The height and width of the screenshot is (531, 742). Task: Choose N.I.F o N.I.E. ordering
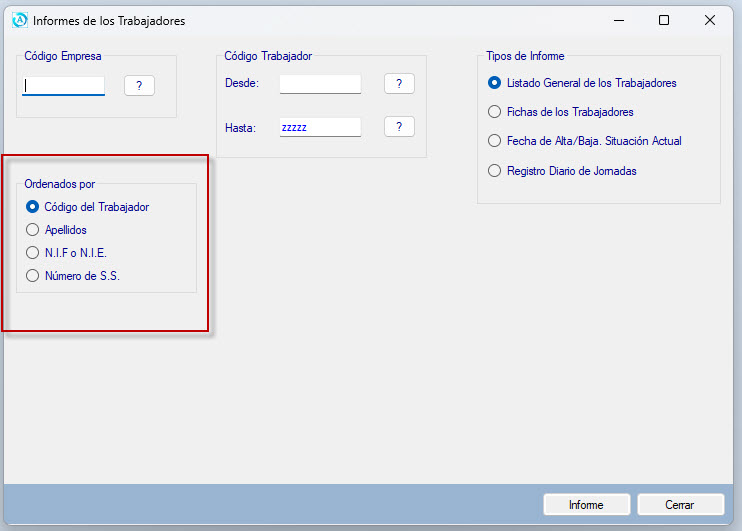[33, 253]
